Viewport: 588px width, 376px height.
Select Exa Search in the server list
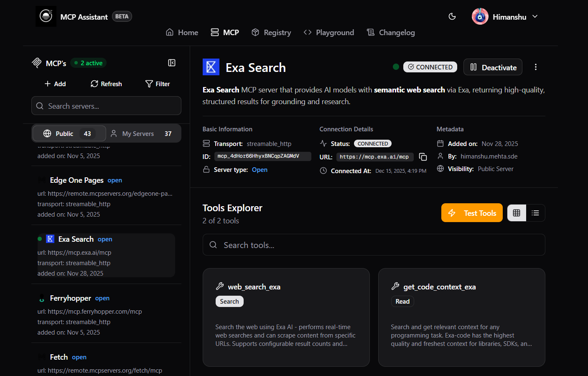[106, 256]
